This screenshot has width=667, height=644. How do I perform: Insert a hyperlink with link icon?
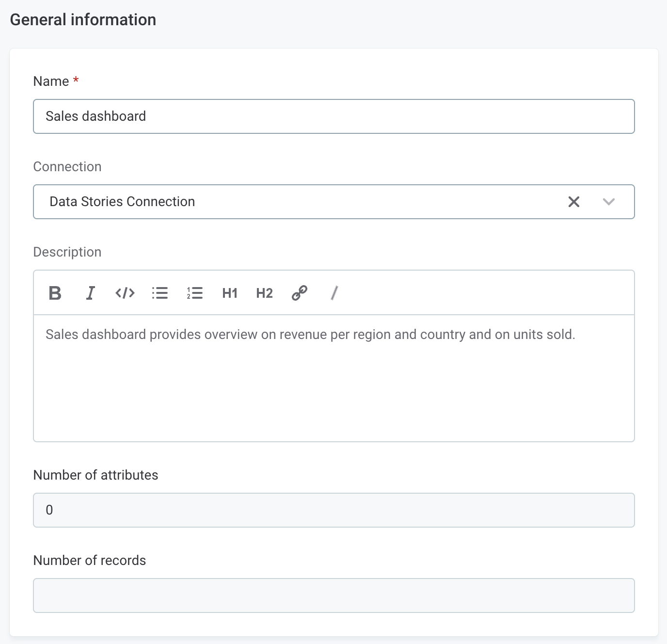point(300,293)
